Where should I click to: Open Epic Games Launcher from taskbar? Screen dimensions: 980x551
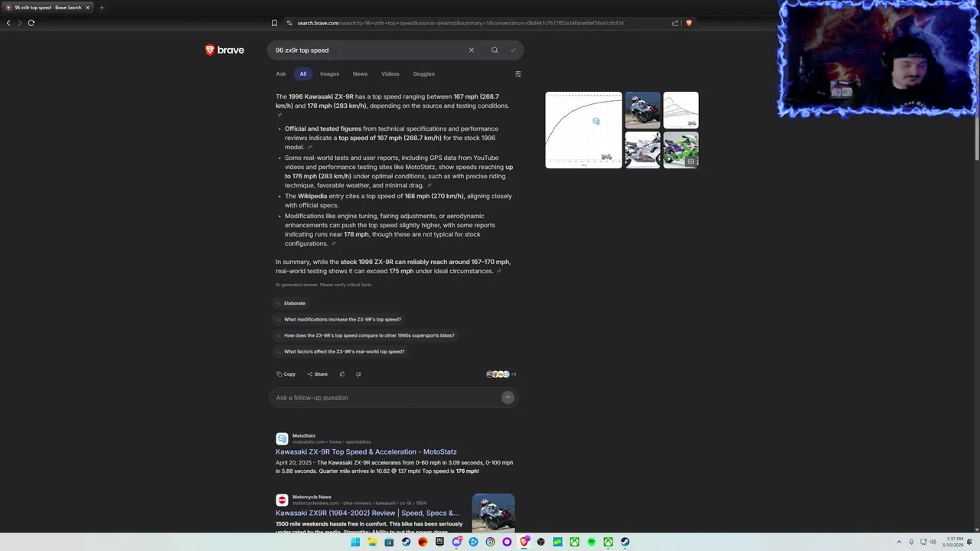439,542
